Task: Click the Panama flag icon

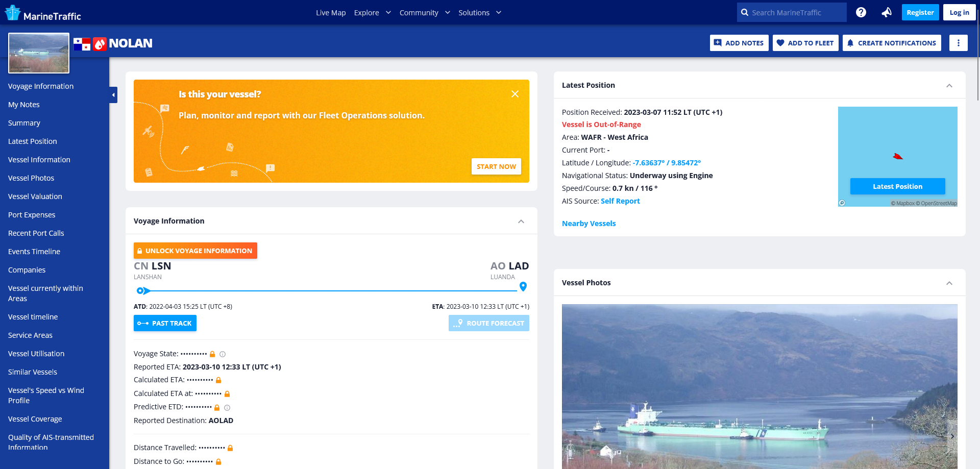Action: coord(82,44)
